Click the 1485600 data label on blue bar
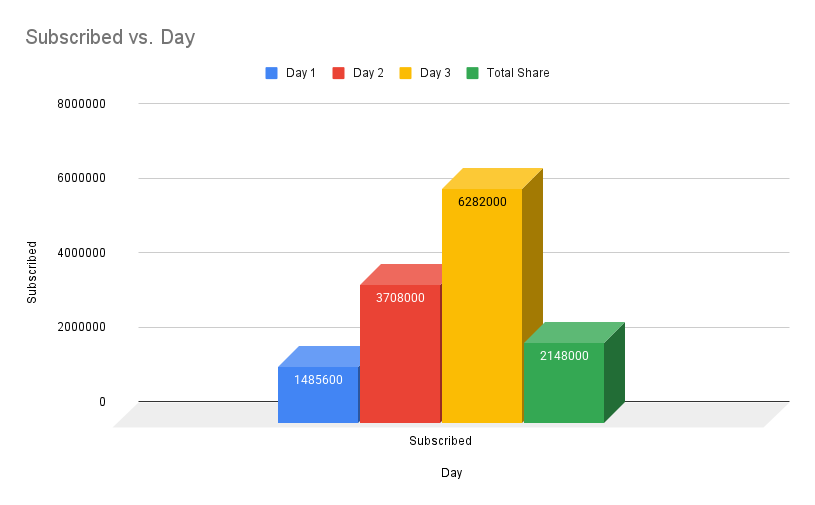The height and width of the screenshot is (505, 815). (318, 381)
